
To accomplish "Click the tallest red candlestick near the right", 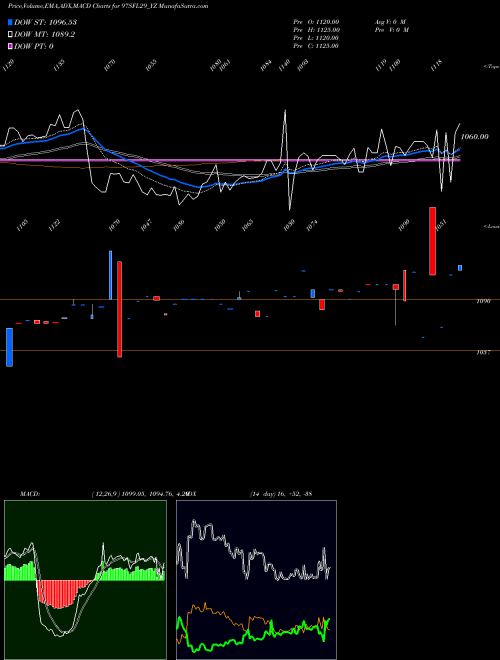I will pos(432,241).
